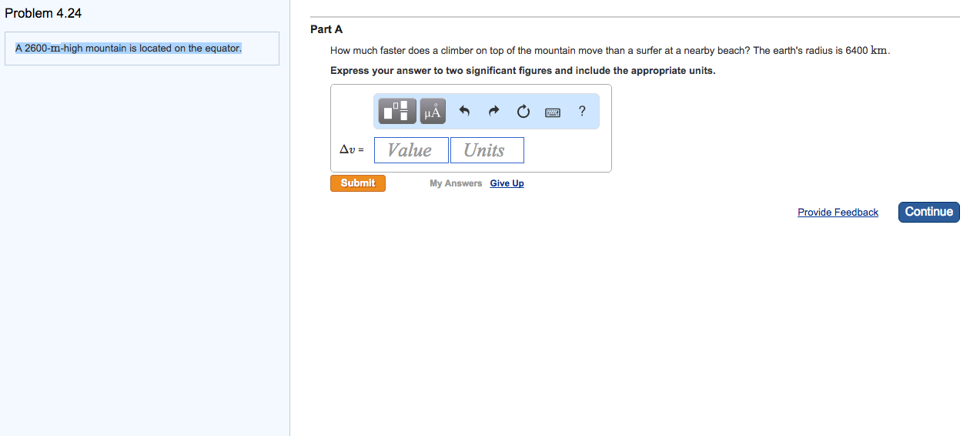
Task: Show keyboard shortcuts icon
Action: click(x=553, y=112)
